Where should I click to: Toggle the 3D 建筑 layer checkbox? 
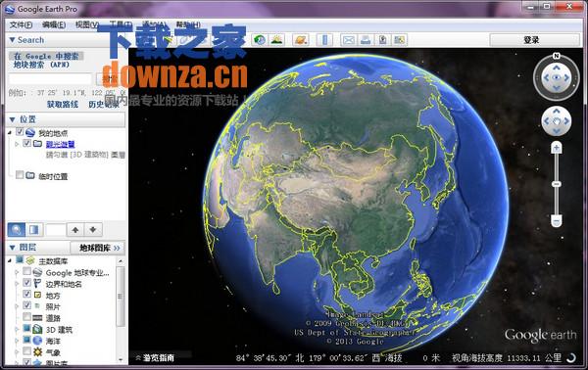tap(27, 329)
